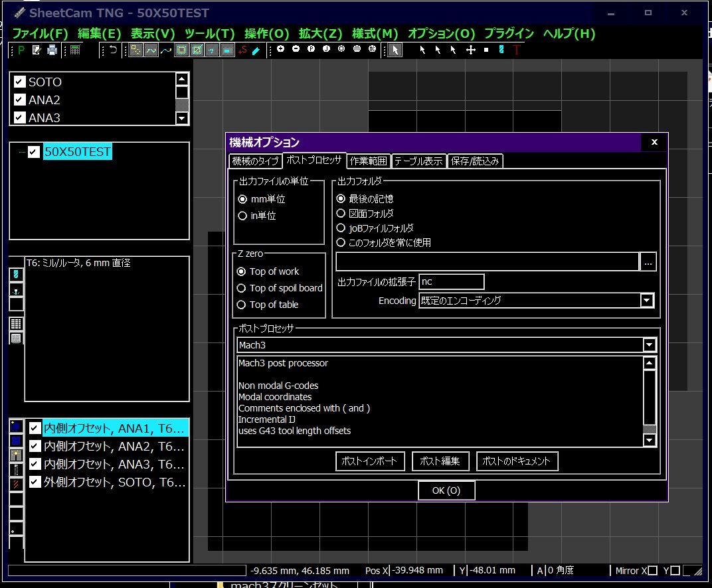Viewport: 712px width, 588px height.
Task: Click the printer icon in toolbar
Action: 52,50
